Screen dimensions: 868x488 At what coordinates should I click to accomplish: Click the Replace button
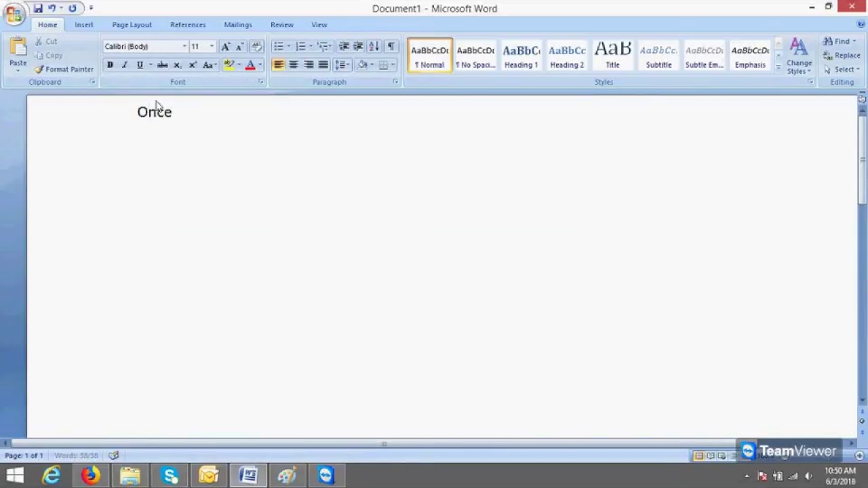[x=842, y=56]
